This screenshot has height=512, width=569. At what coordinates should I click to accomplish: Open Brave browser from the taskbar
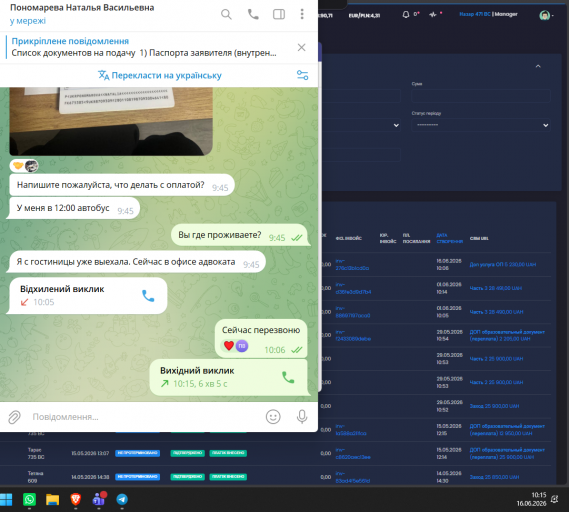(75, 500)
